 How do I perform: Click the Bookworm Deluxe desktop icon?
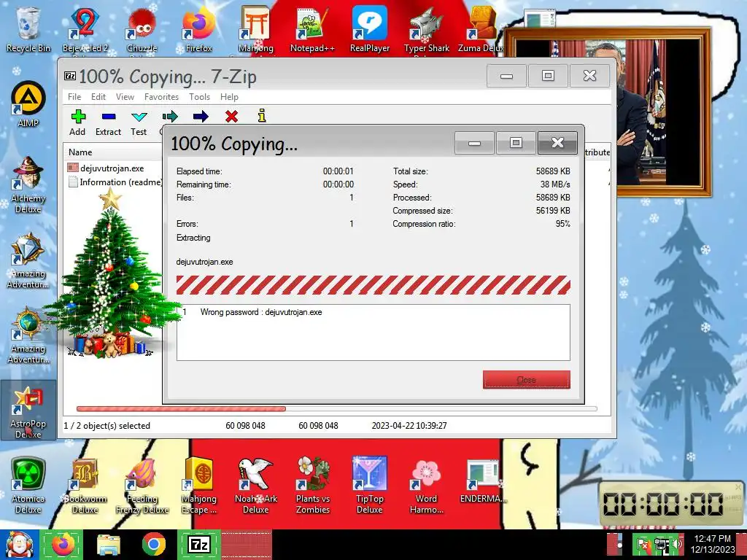coord(85,486)
